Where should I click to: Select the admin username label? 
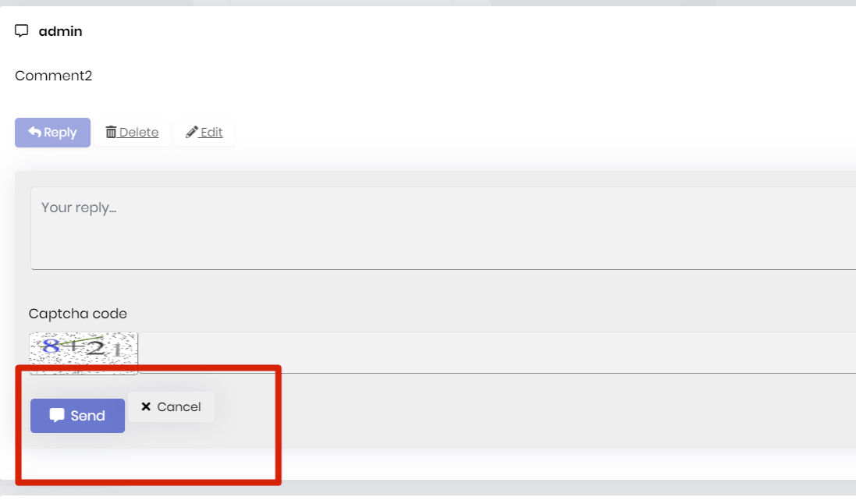coord(59,31)
